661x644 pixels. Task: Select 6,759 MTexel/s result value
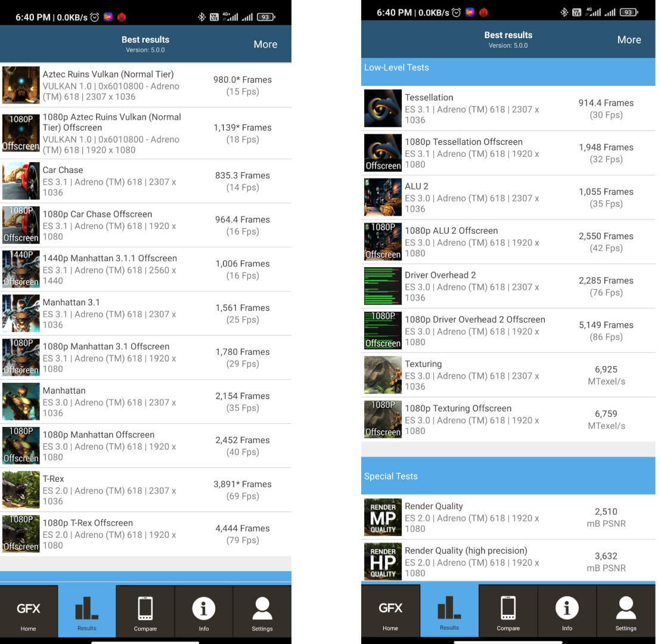click(x=606, y=420)
